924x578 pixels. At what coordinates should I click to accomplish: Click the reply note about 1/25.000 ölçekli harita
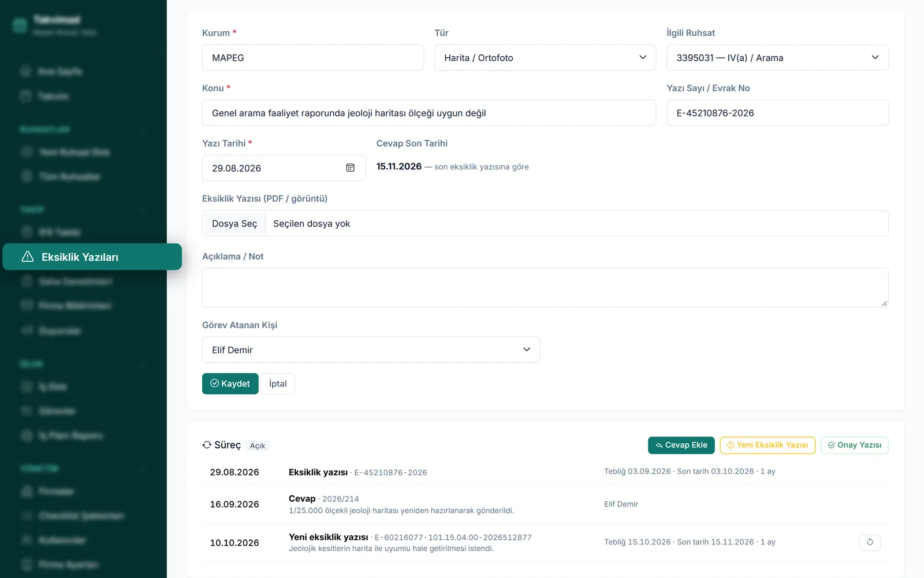coord(401,510)
